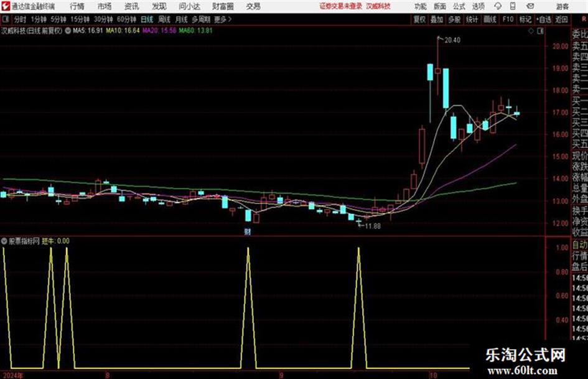Toggle the panel layout icon left of 分时
Screen dimensions: 588x379
(6, 19)
